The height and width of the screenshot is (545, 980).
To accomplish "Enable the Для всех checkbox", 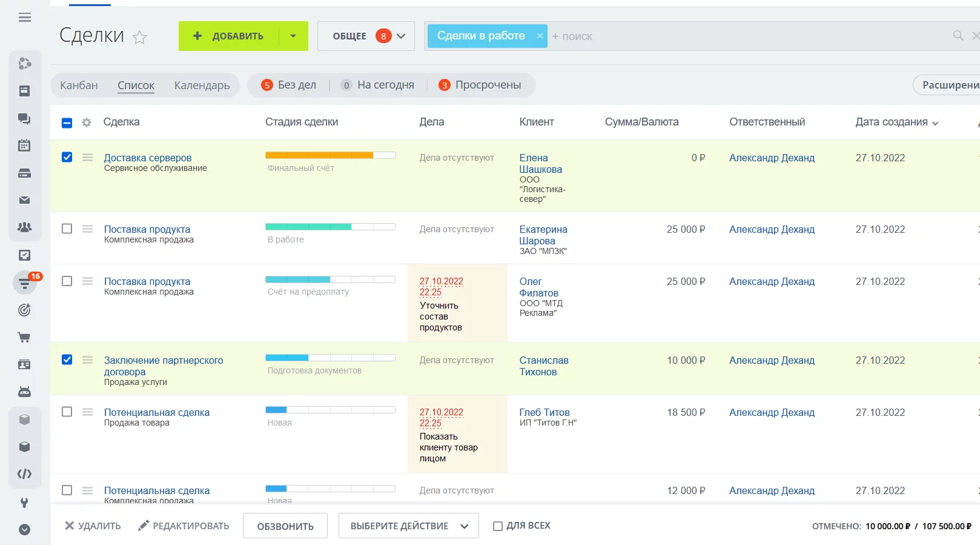I will (x=498, y=526).
